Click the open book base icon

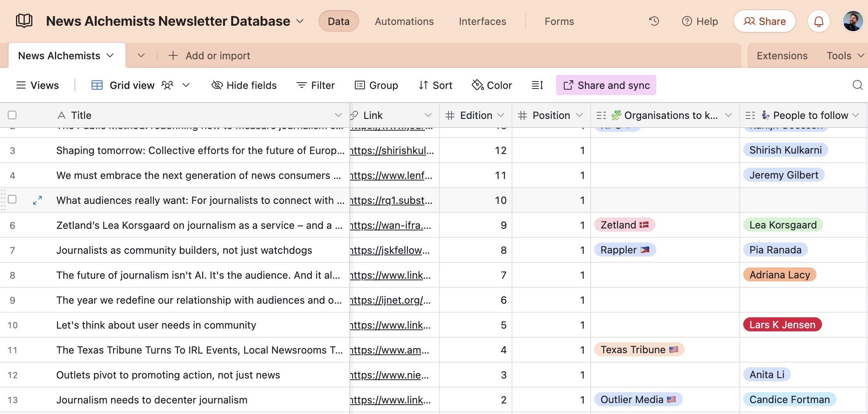tap(24, 21)
